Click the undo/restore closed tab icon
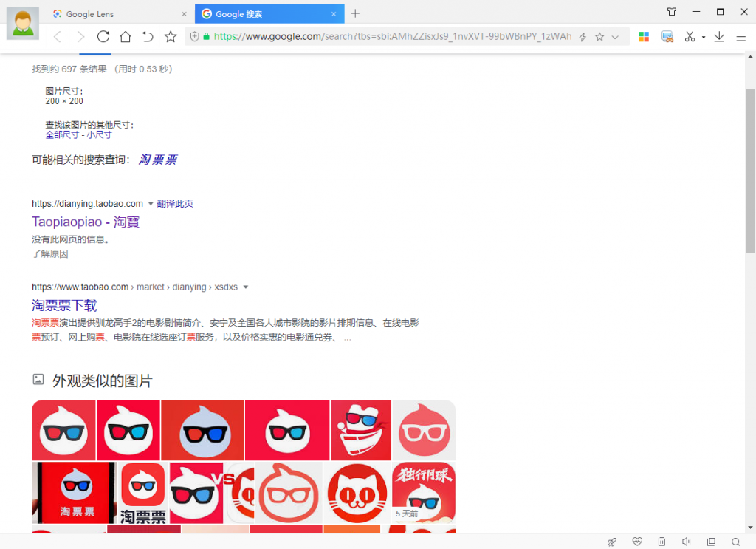The image size is (756, 549). tap(148, 37)
